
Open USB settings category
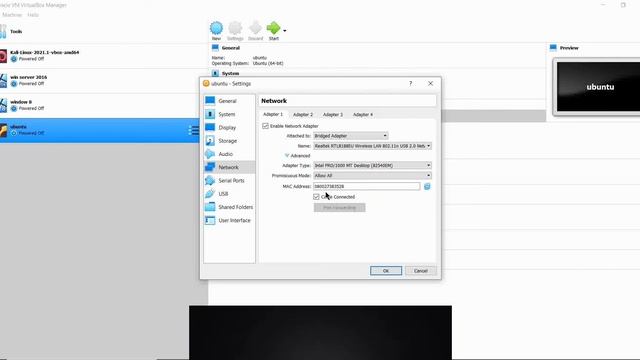[229, 193]
